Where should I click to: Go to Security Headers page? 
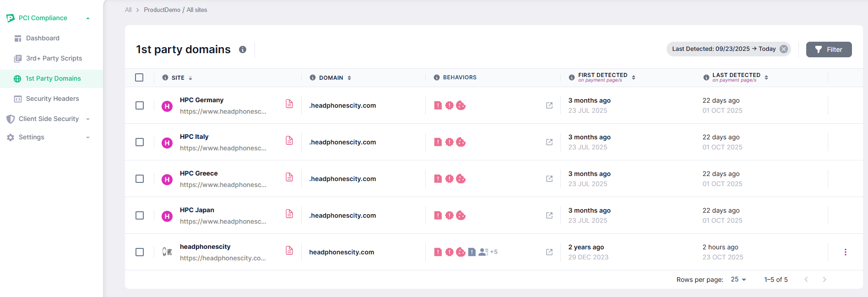pos(52,99)
